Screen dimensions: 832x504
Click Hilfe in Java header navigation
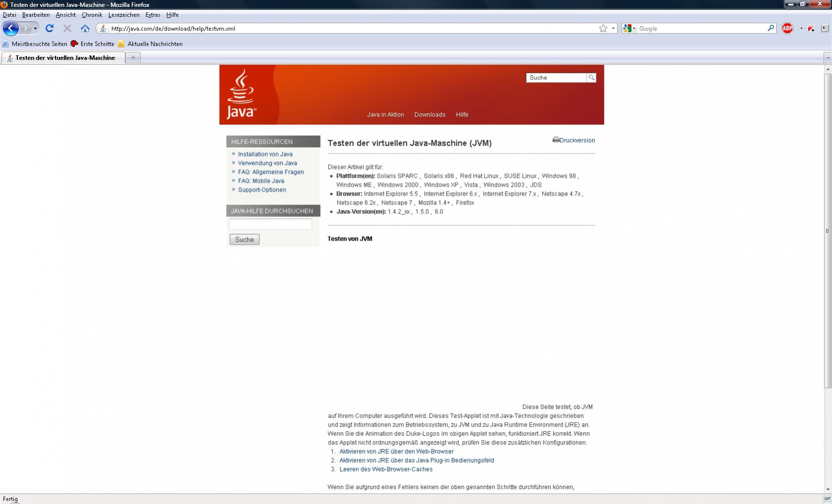(x=462, y=114)
